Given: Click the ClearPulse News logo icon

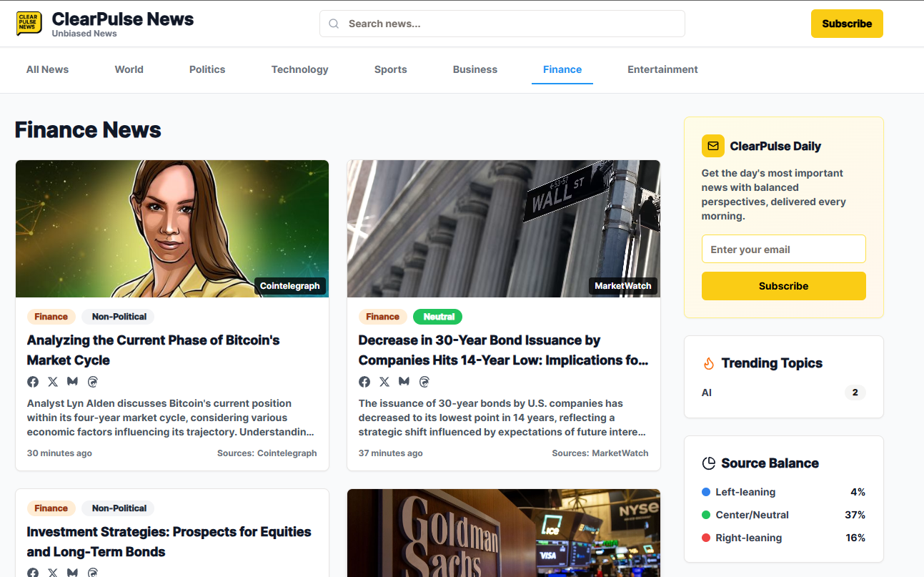Looking at the screenshot, I should click(29, 24).
